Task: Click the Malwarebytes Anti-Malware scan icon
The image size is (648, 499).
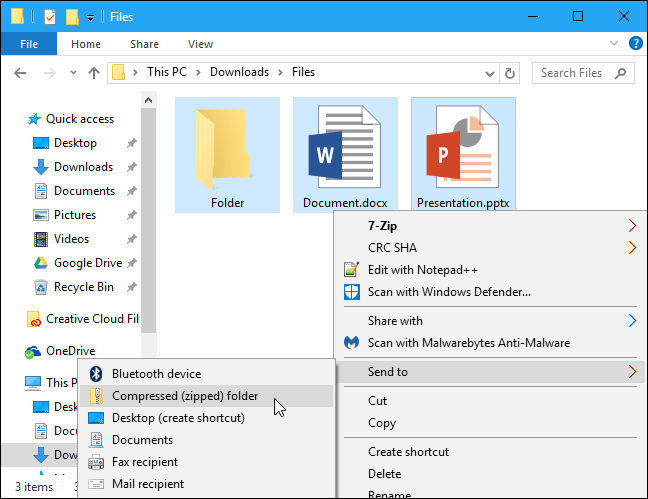Action: point(351,343)
